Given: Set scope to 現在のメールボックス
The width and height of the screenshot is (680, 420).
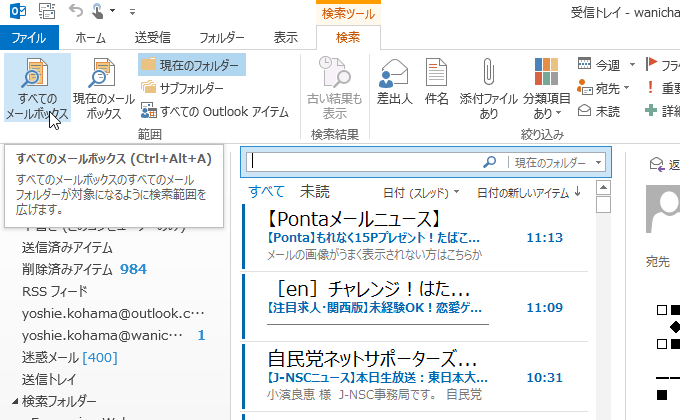Looking at the screenshot, I should click(104, 88).
